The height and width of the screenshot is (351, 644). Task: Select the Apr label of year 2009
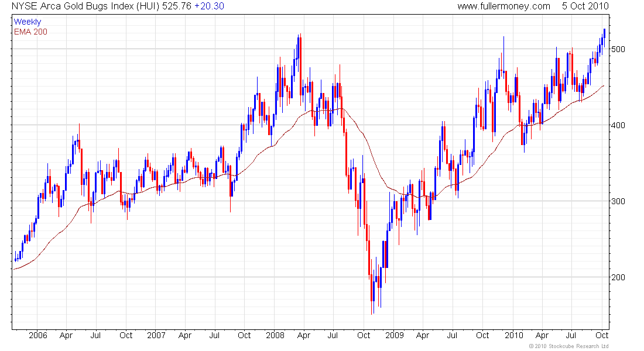[422, 336]
